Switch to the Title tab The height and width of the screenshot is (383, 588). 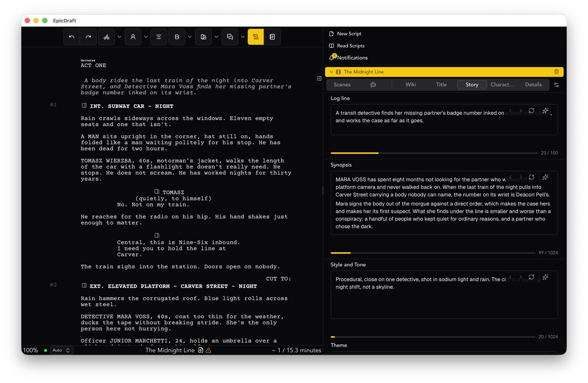point(441,85)
